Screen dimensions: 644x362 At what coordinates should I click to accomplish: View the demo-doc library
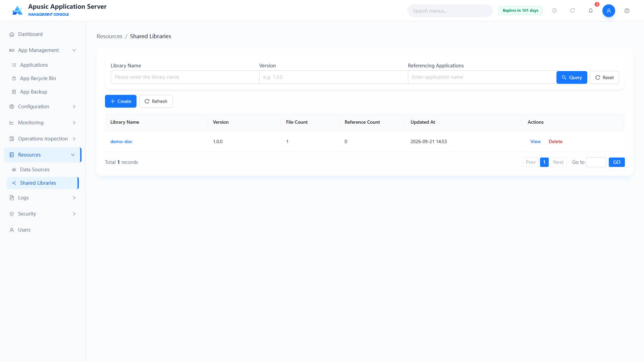click(535, 141)
